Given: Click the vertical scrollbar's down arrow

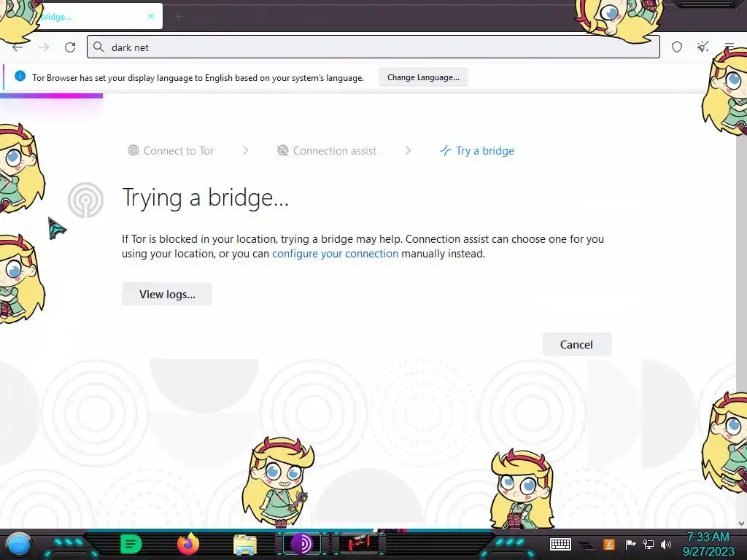Looking at the screenshot, I should [741, 523].
